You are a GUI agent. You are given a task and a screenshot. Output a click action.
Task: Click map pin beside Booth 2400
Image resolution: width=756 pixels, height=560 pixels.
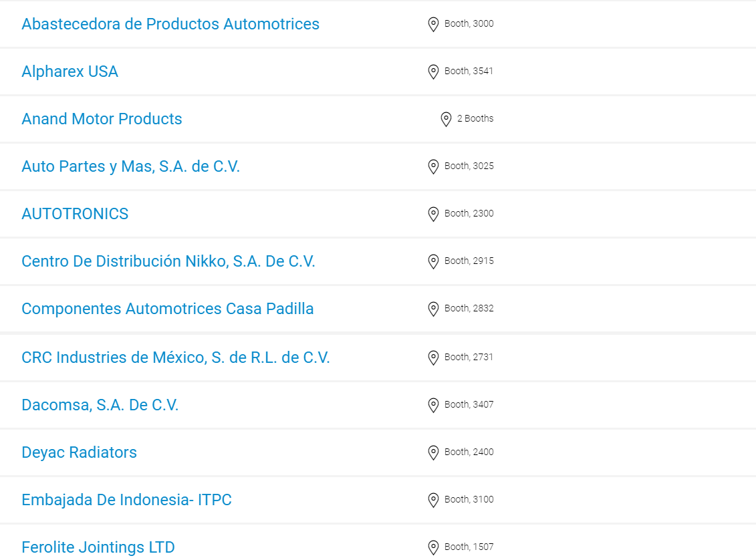(433, 452)
